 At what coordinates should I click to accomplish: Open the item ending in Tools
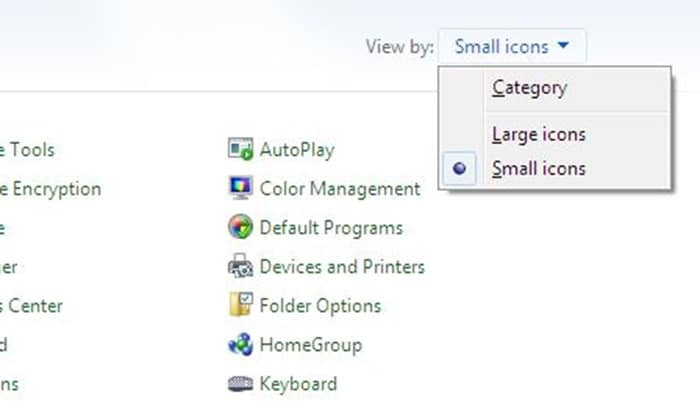(27, 150)
